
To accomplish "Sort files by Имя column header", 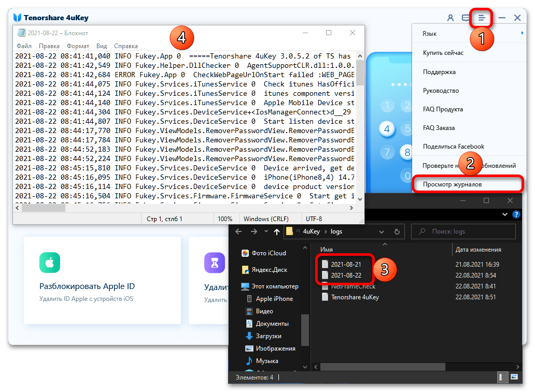I will [x=327, y=249].
